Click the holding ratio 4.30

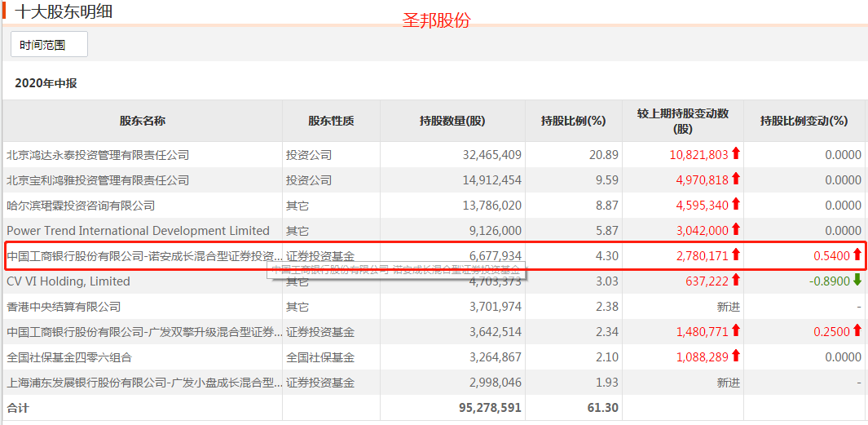pyautogui.click(x=608, y=256)
